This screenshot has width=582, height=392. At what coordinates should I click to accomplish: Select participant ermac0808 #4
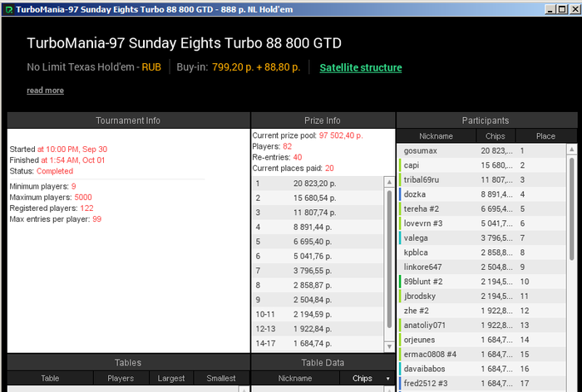pyautogui.click(x=481, y=354)
